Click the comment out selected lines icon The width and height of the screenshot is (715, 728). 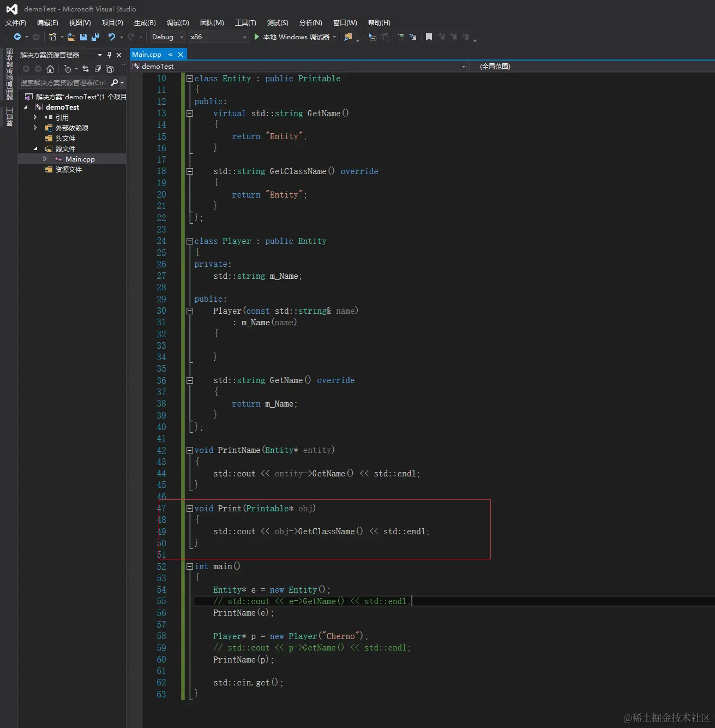(x=401, y=37)
